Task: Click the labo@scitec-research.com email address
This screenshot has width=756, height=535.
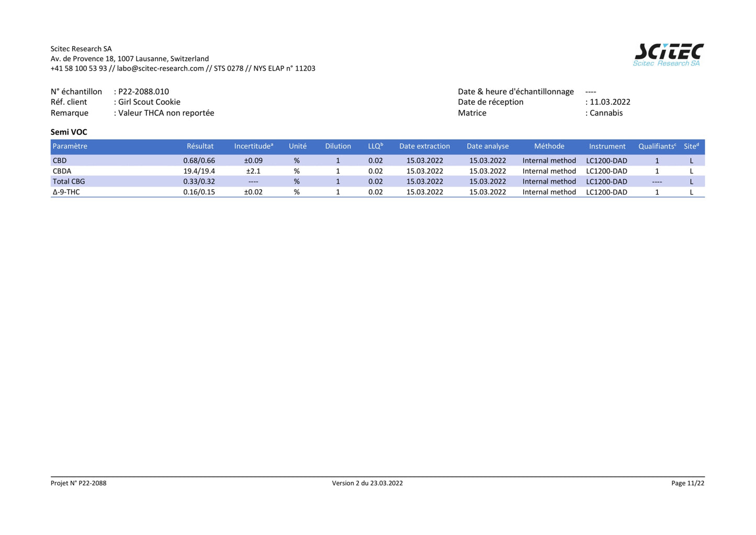Action: (160, 69)
